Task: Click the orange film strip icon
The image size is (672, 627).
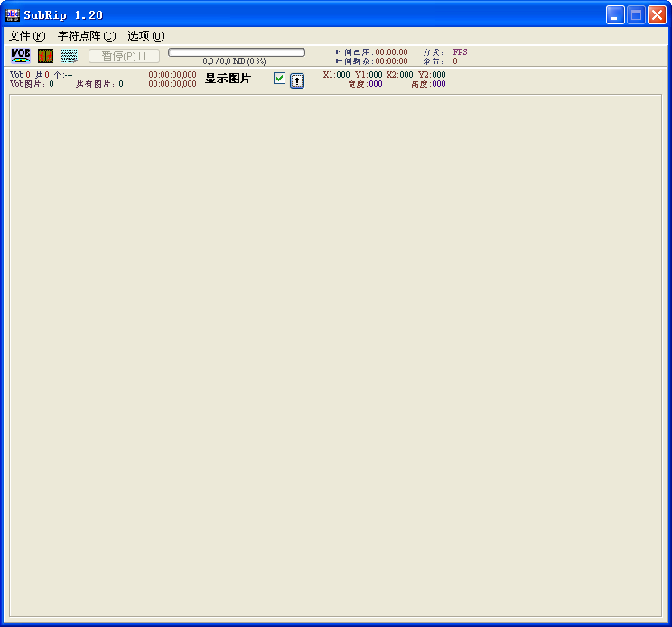Action: coord(45,56)
